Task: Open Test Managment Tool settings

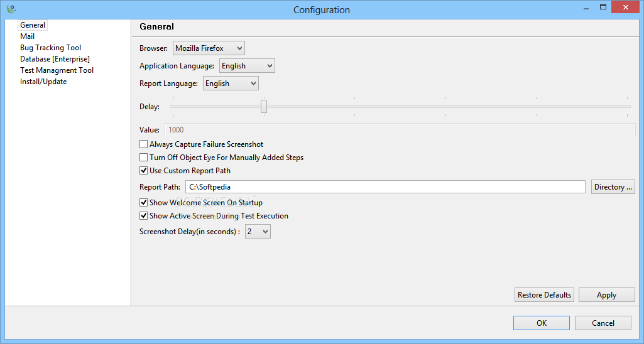Action: (x=57, y=70)
